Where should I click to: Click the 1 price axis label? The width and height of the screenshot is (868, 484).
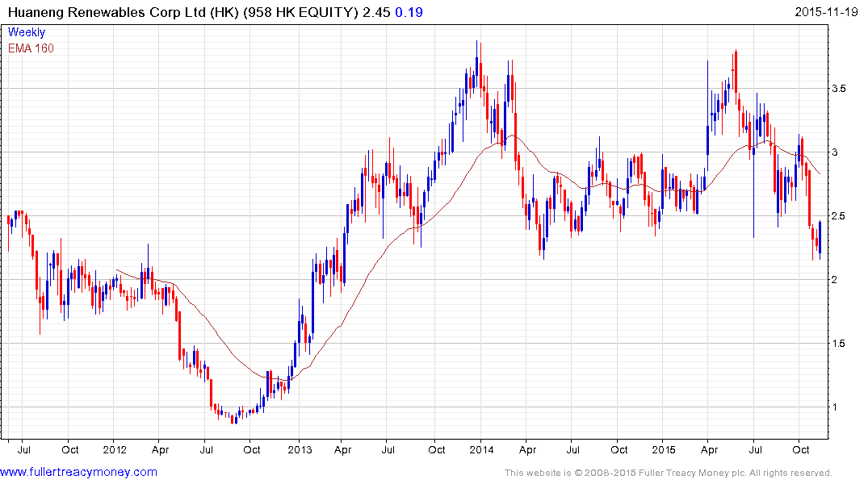point(838,407)
